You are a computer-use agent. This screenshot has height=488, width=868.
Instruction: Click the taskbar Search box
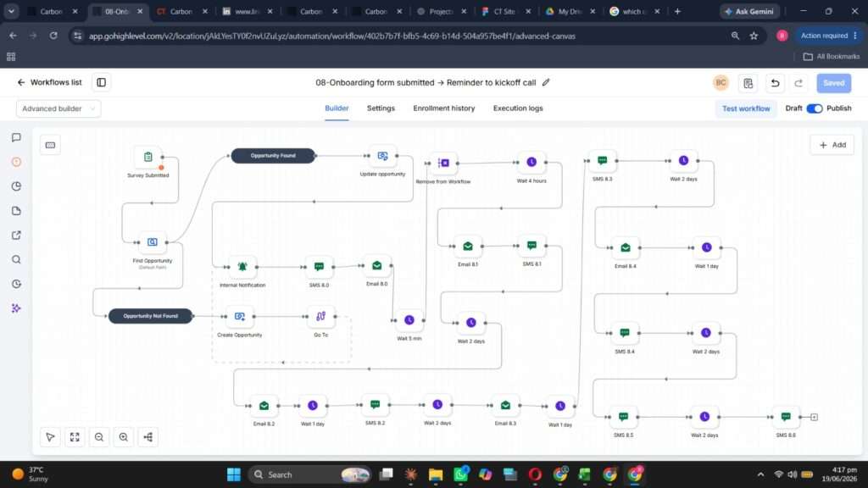310,474
